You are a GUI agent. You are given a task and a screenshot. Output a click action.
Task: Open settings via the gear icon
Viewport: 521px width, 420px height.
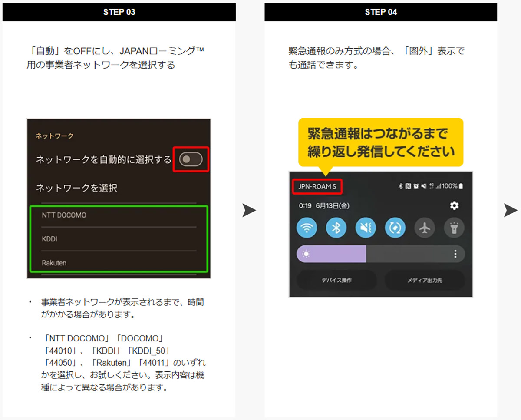tap(455, 205)
